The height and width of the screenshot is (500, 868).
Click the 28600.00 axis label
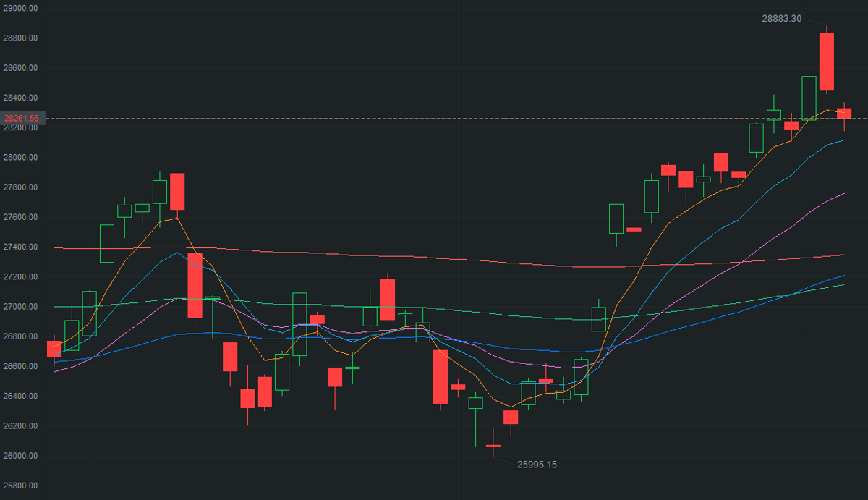(20, 68)
